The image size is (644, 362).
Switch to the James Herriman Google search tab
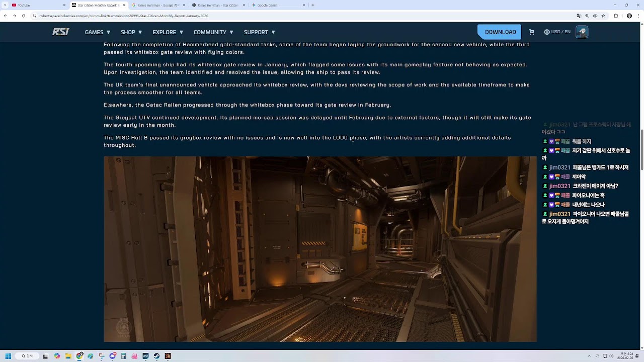pyautogui.click(x=157, y=5)
